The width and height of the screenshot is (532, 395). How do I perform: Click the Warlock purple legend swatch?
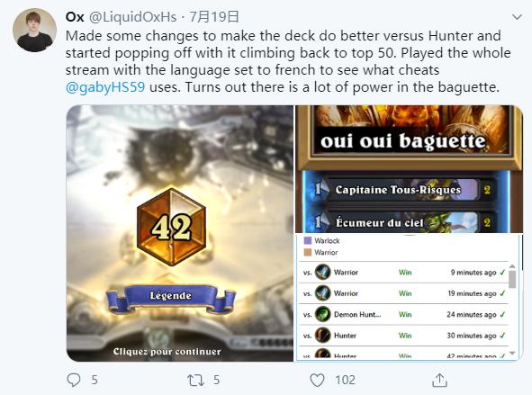point(308,240)
